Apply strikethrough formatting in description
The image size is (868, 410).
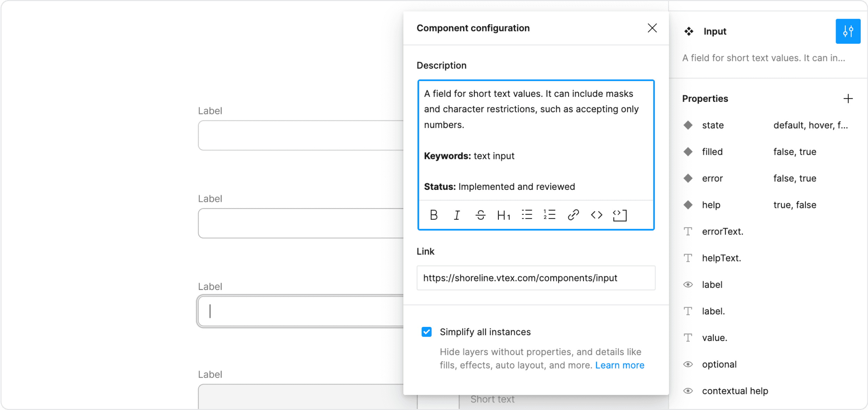tap(480, 215)
